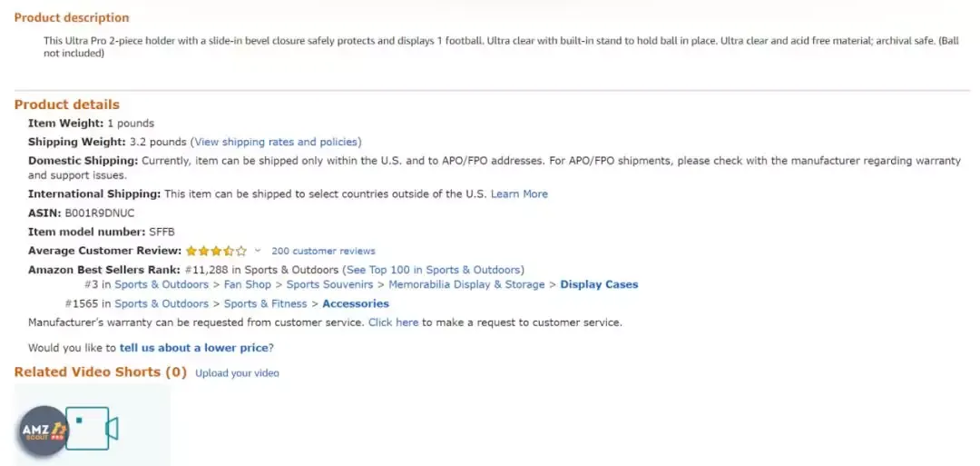Open Sports & Outdoors link in #3 ranking row
The height and width of the screenshot is (466, 980).
click(x=162, y=284)
